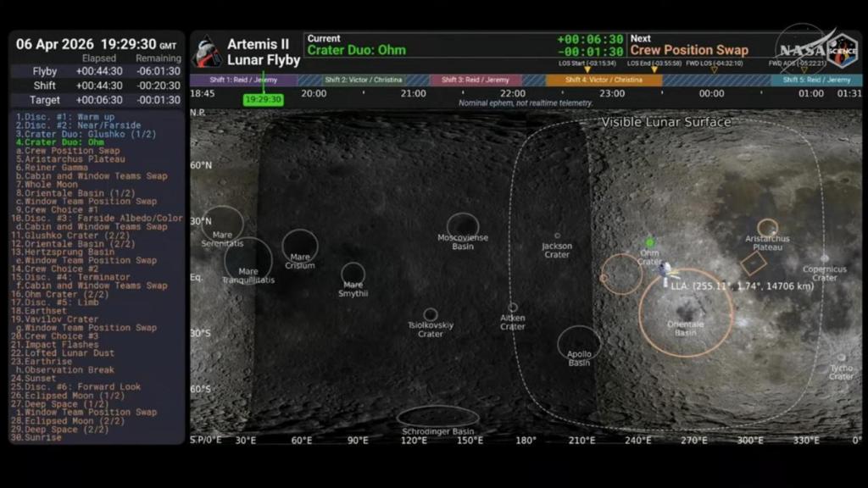
Task: Select list item '18.Earthset'
Action: (39, 311)
